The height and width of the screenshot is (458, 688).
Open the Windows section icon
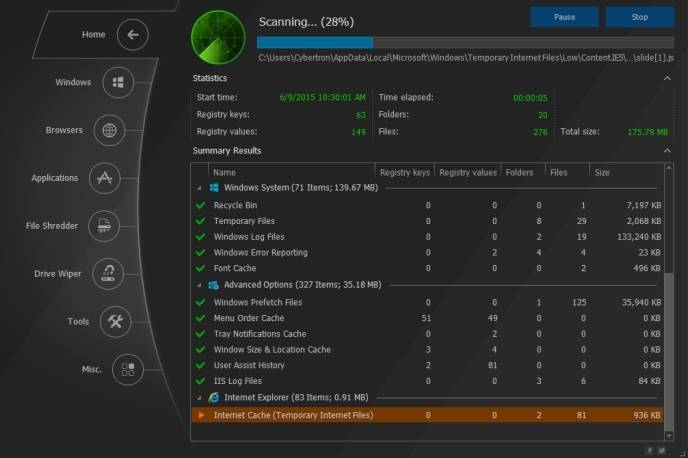tap(118, 82)
